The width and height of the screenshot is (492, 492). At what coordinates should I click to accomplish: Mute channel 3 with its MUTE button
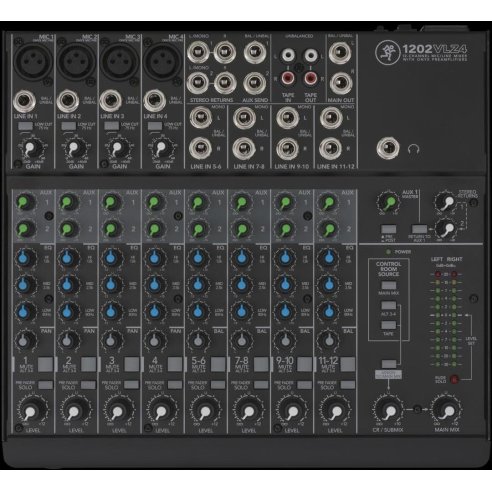(x=132, y=364)
